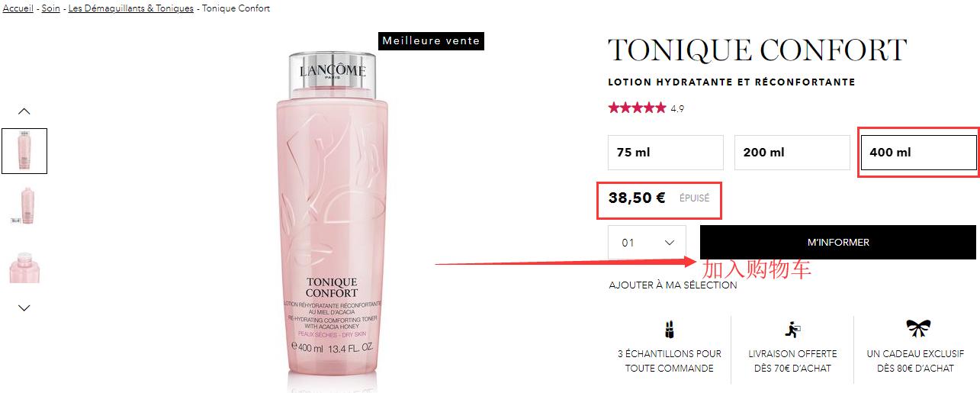Click the gift bow icon
Image resolution: width=980 pixels, height=393 pixels.
[915, 329]
